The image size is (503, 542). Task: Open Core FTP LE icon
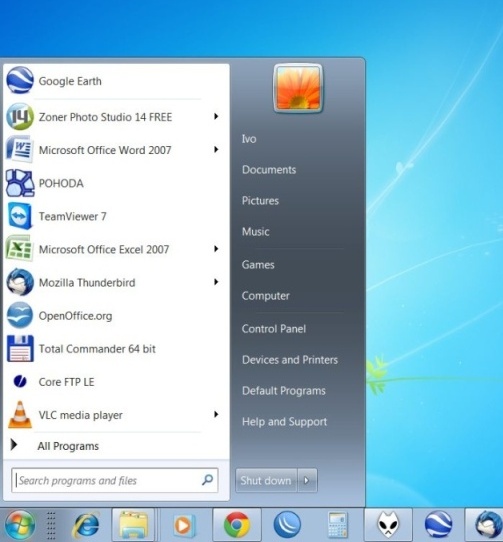click(x=20, y=381)
